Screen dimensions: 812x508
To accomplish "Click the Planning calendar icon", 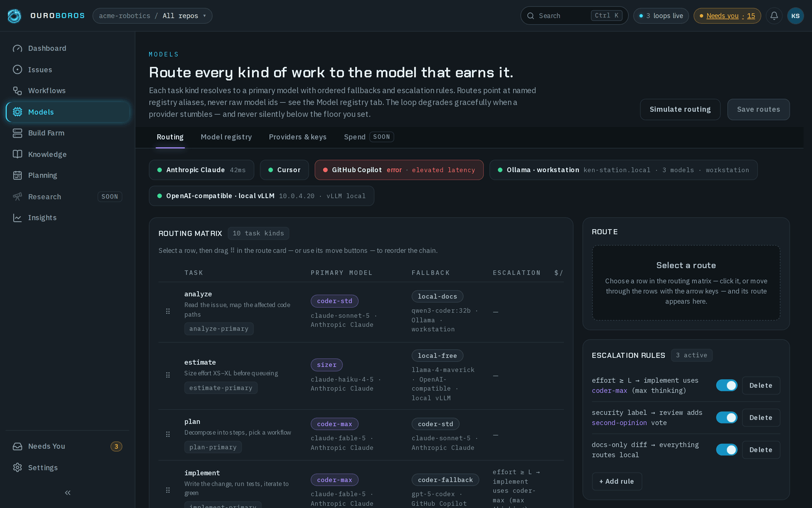I will (x=17, y=176).
